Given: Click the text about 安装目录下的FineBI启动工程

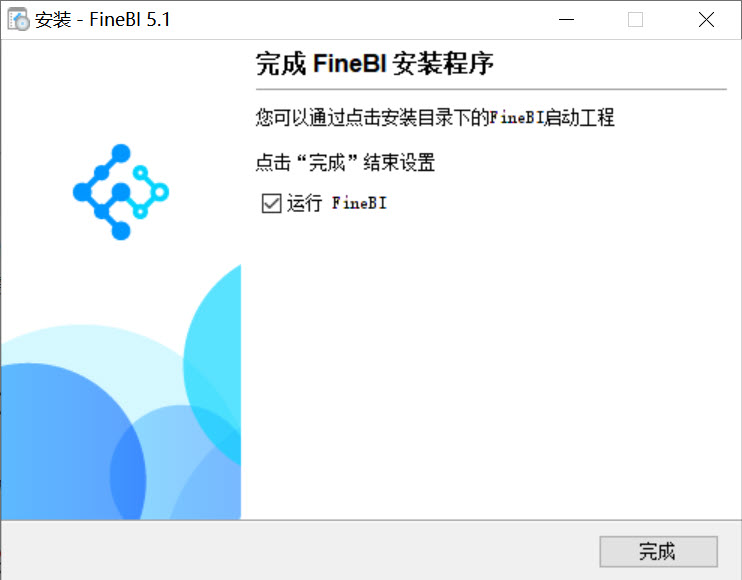Looking at the screenshot, I should coord(434,117).
